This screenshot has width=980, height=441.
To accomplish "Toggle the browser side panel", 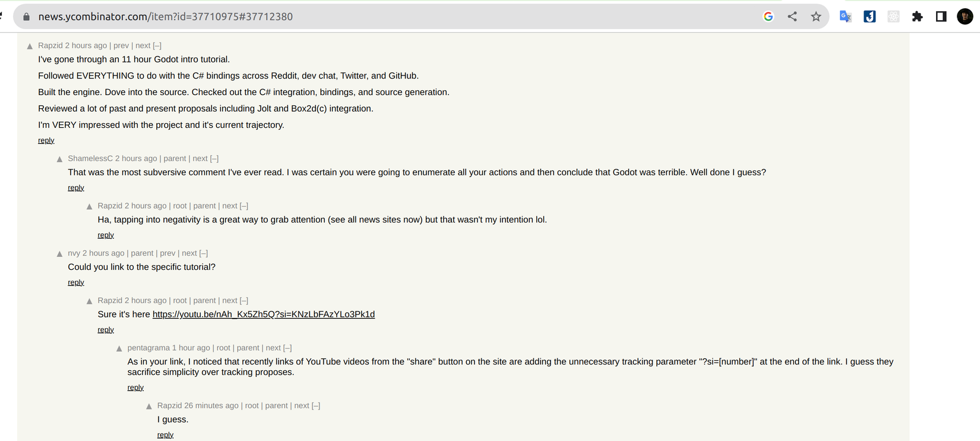I will (941, 17).
